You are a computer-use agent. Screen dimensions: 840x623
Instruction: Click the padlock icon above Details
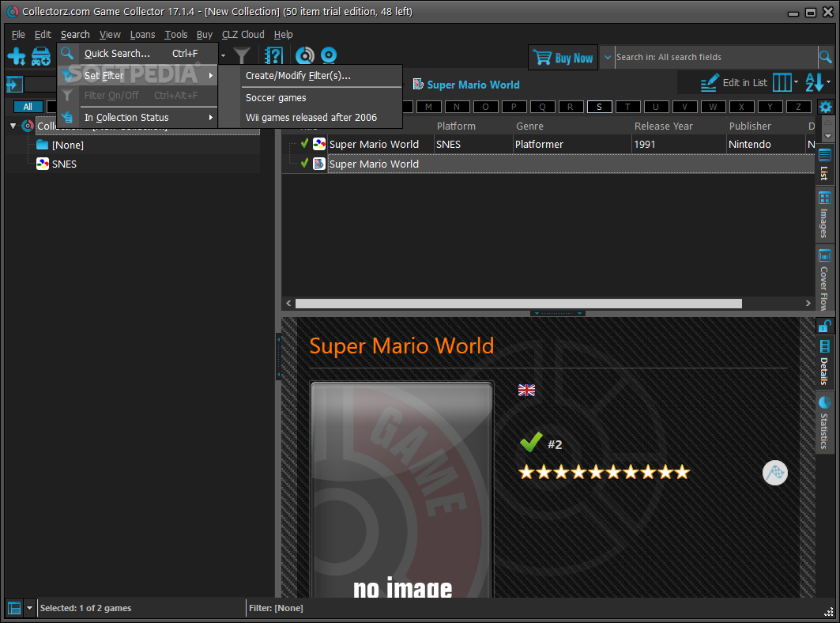824,326
